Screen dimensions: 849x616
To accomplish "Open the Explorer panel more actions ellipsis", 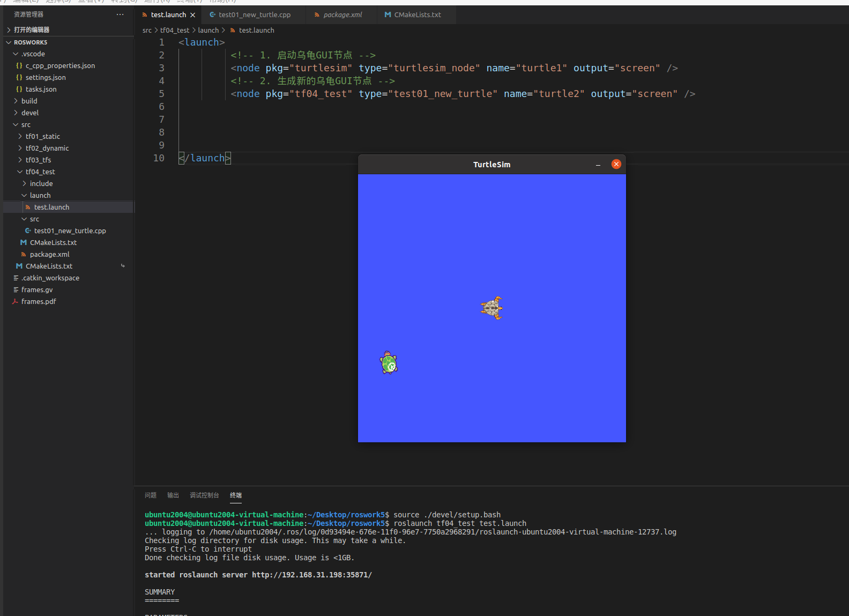I will pyautogui.click(x=120, y=14).
